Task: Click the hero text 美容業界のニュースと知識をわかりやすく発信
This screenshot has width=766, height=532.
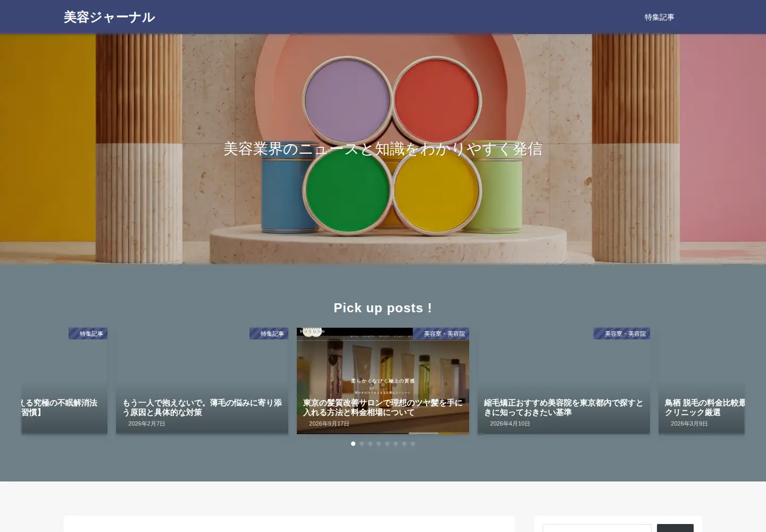Action: 383,149
